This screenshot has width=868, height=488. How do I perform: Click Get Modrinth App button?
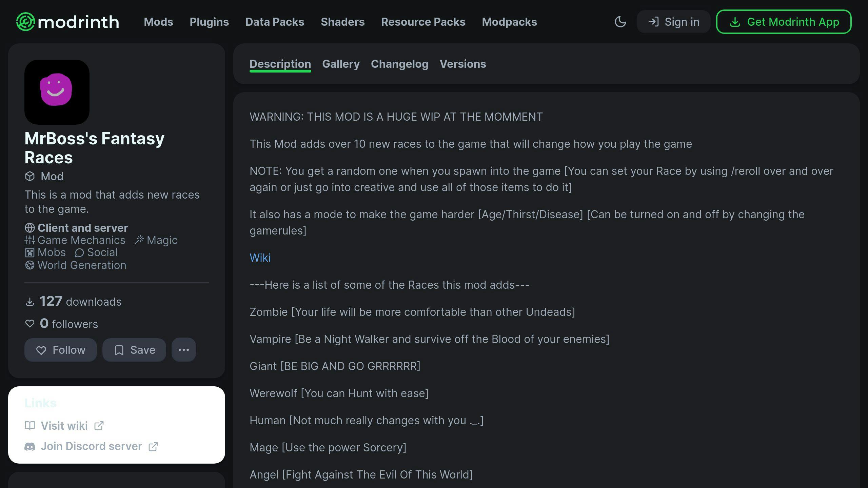point(784,21)
